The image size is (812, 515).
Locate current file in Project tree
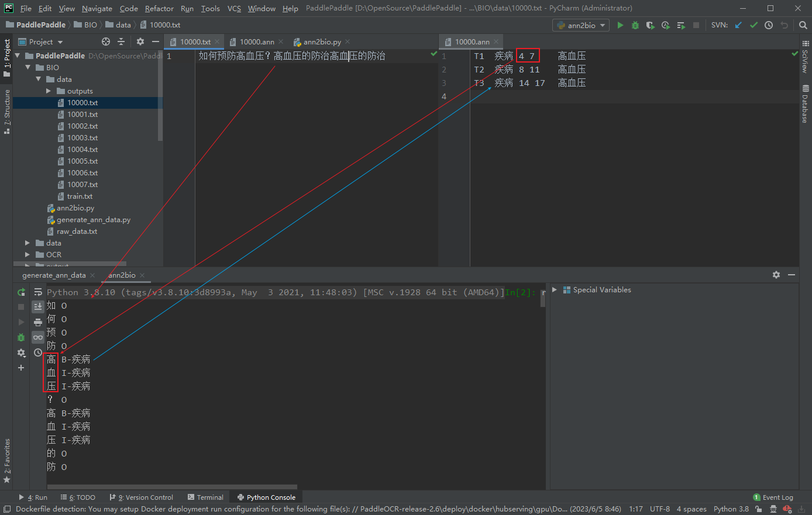[x=106, y=42]
